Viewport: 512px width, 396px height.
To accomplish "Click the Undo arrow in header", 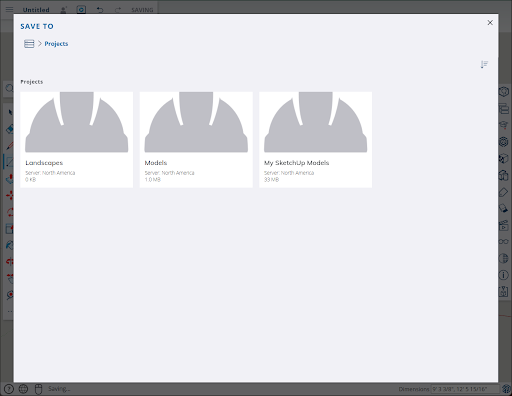I will [x=100, y=10].
